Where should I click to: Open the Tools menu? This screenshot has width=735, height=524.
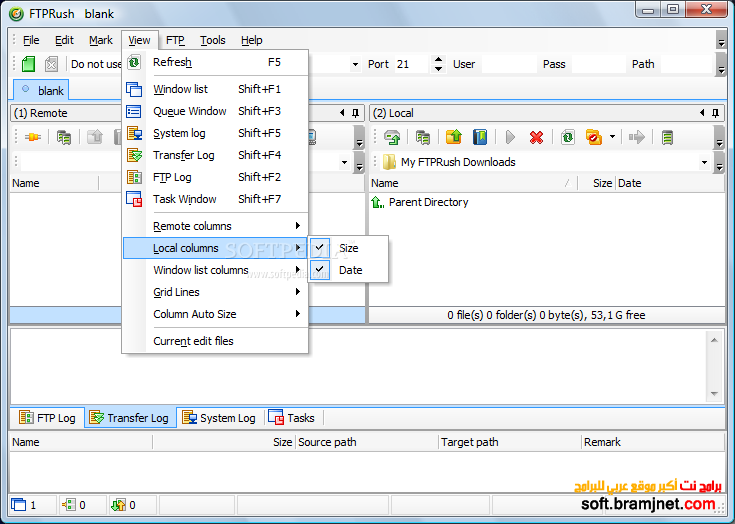point(213,40)
